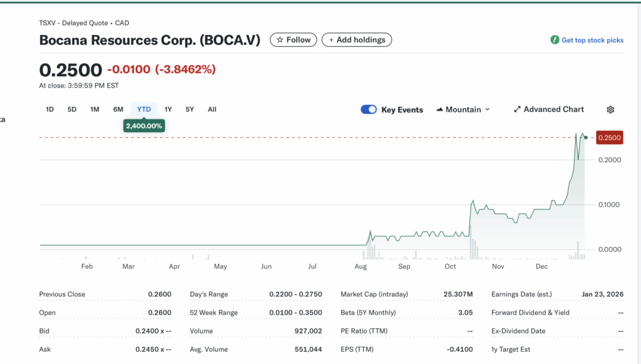
Task: Click the mountain chart type icon
Action: 441,109
